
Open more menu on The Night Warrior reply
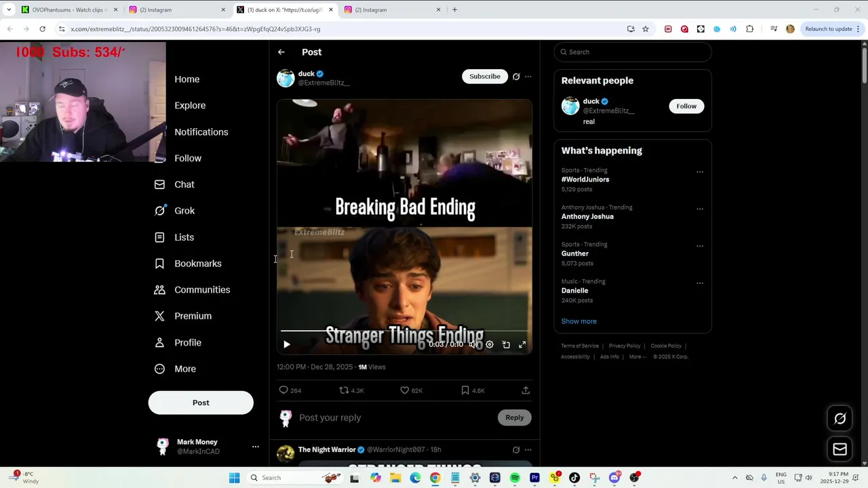click(528, 450)
